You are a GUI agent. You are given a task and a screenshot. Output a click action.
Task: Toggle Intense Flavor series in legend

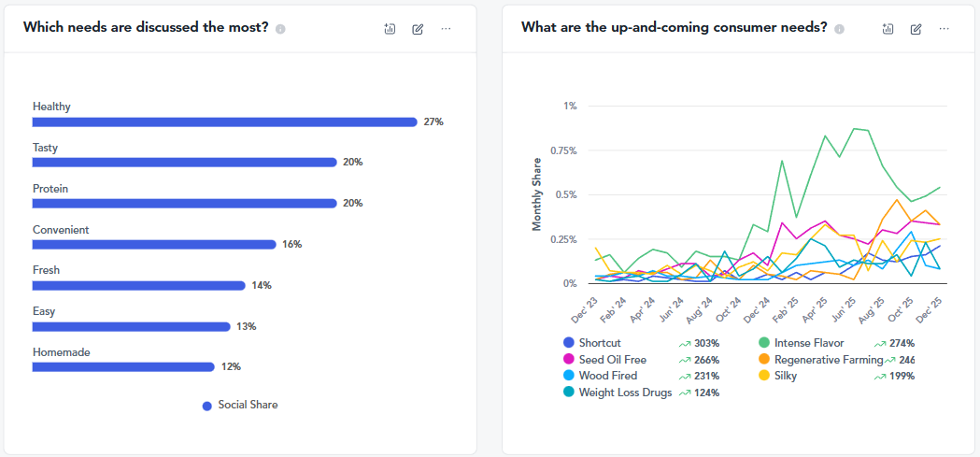[x=808, y=343]
